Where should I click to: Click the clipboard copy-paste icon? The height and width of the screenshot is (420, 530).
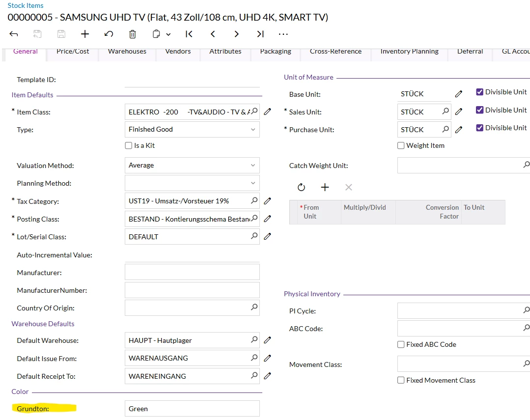pos(156,34)
